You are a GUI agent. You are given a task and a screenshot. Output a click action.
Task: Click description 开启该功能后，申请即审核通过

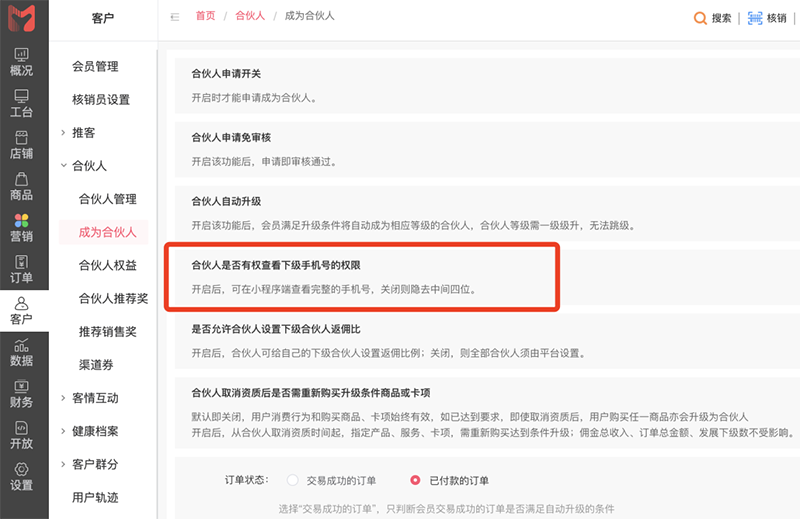point(264,162)
